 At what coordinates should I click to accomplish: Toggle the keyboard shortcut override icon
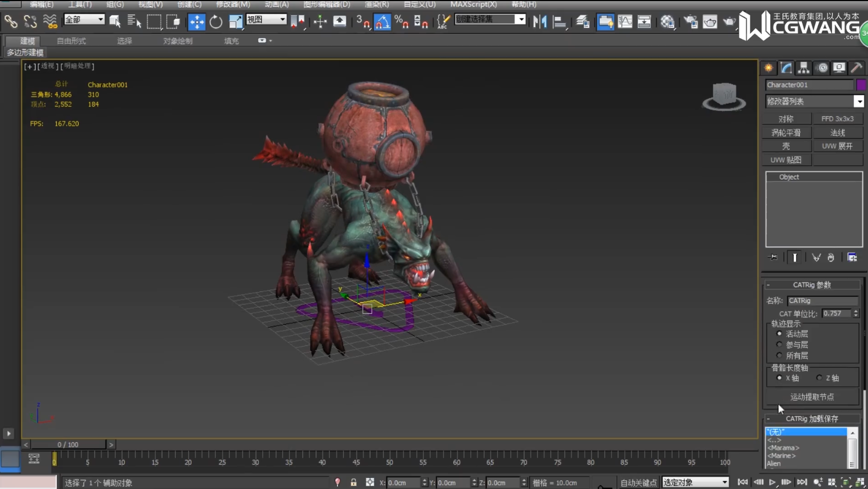[x=340, y=21]
